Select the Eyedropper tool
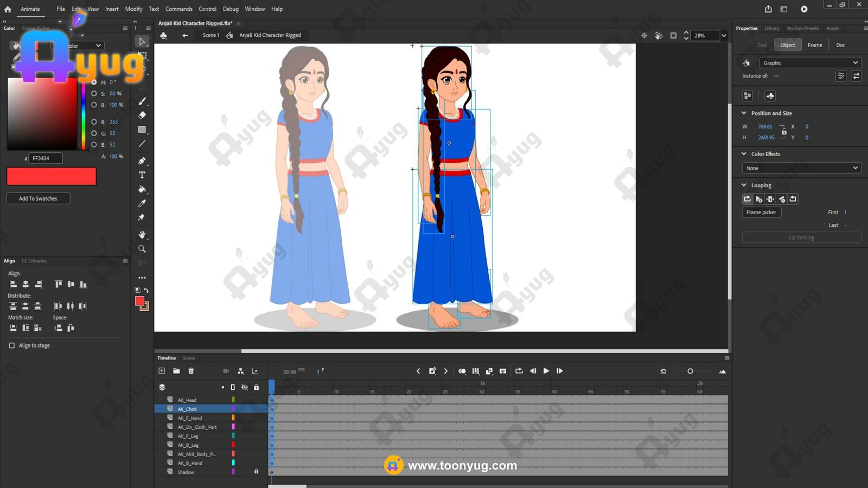 (x=142, y=203)
